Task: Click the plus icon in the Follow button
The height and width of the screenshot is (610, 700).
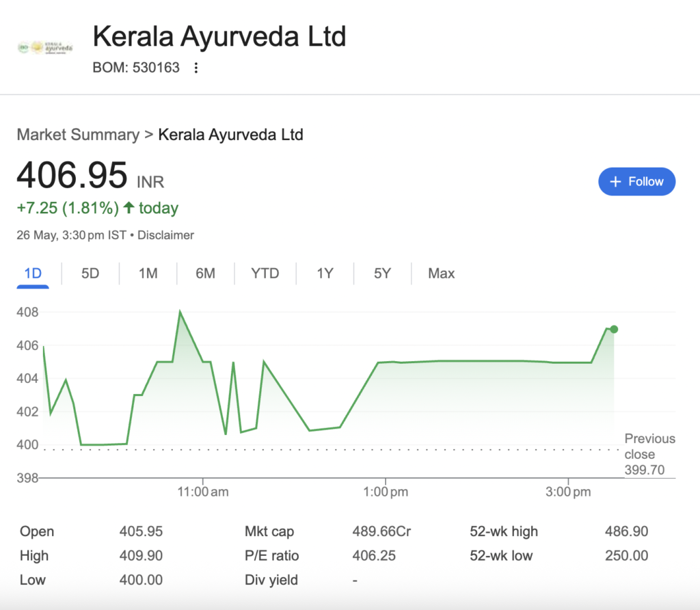Action: point(616,182)
